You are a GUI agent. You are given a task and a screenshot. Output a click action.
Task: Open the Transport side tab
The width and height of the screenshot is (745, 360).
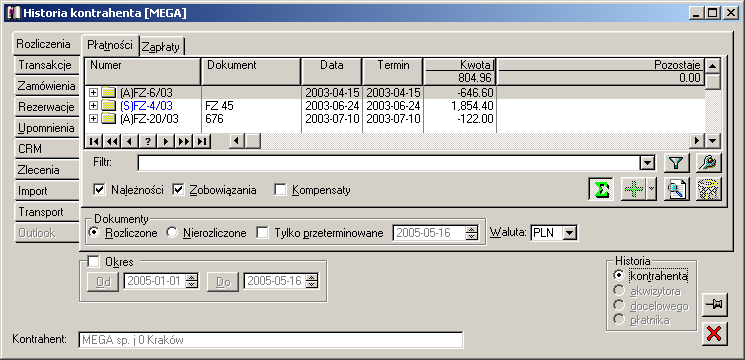[x=46, y=212]
